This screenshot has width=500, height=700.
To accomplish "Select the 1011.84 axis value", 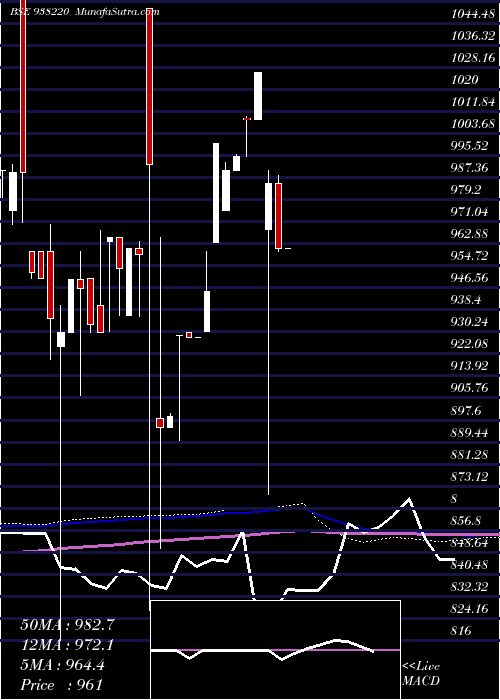I will pos(473,102).
